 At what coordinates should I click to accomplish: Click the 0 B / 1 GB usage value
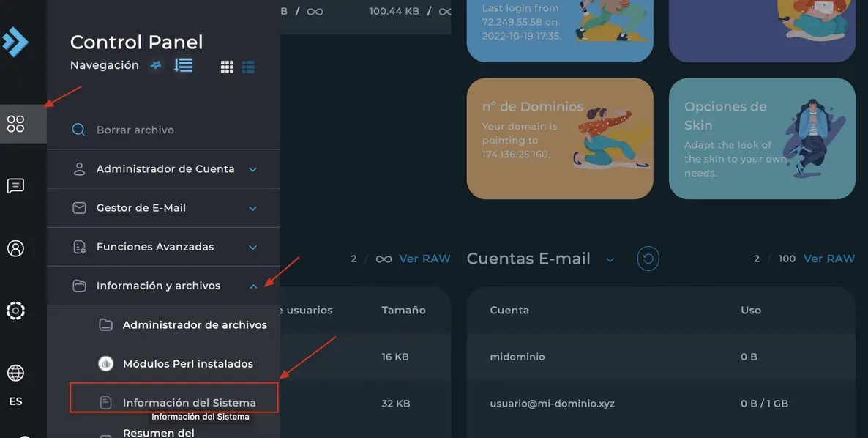[764, 403]
